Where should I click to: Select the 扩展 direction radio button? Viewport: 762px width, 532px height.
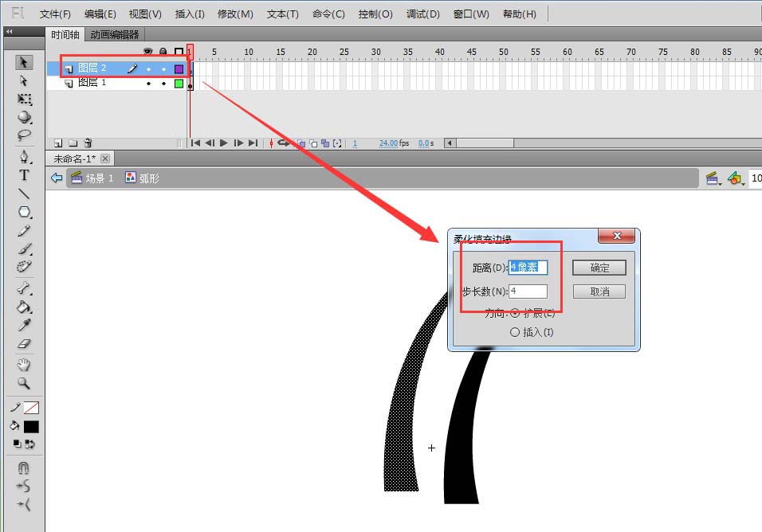[x=515, y=313]
